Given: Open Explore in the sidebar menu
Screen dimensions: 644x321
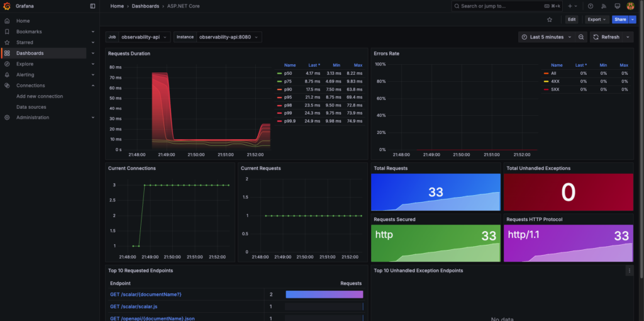Looking at the screenshot, I should 25,64.
